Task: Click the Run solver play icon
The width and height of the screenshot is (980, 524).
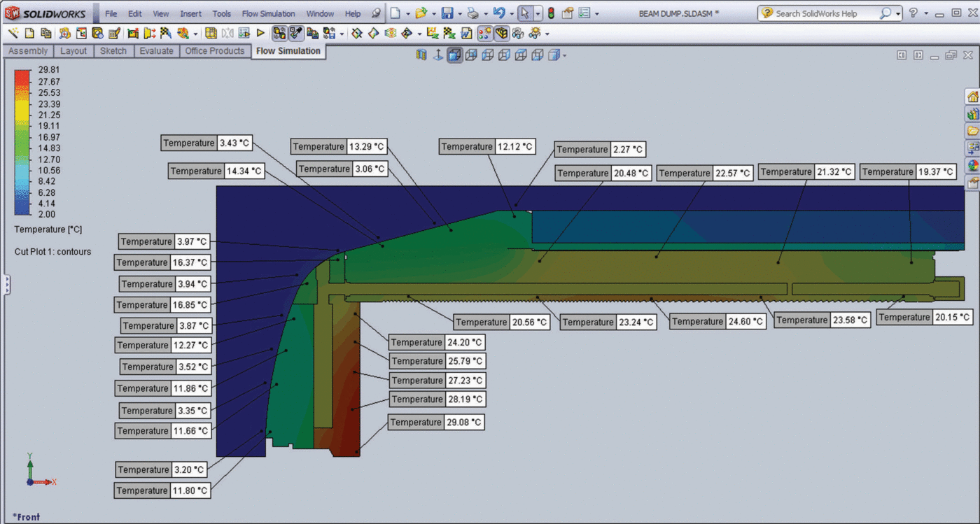Action: [260, 33]
